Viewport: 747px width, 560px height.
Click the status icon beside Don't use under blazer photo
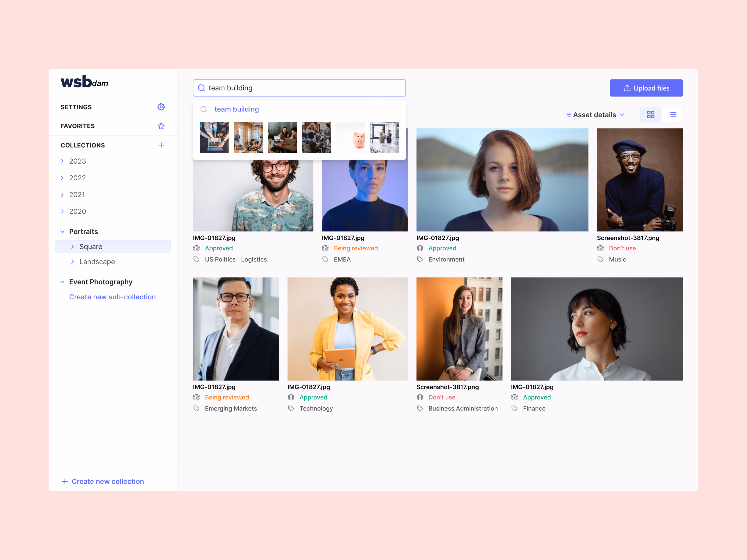pos(420,397)
